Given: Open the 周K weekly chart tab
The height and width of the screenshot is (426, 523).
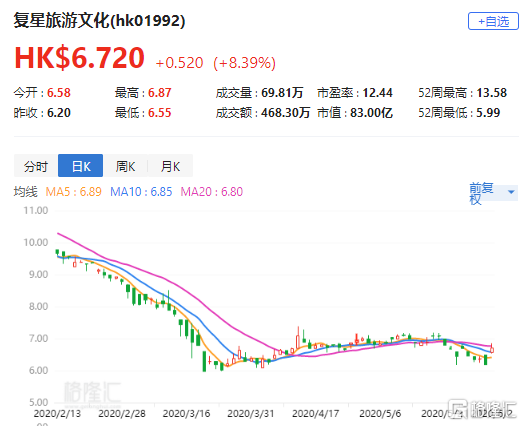Looking at the screenshot, I should (x=125, y=166).
